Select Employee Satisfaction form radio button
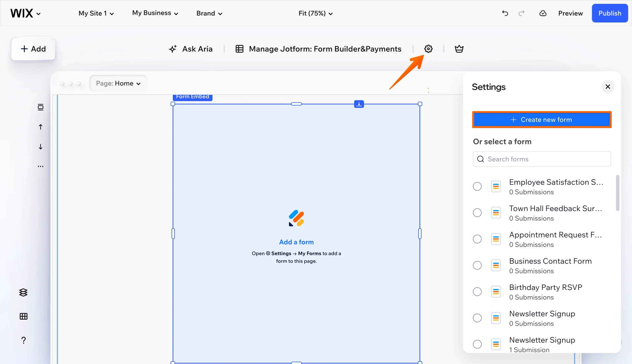This screenshot has height=364, width=632. (x=477, y=186)
